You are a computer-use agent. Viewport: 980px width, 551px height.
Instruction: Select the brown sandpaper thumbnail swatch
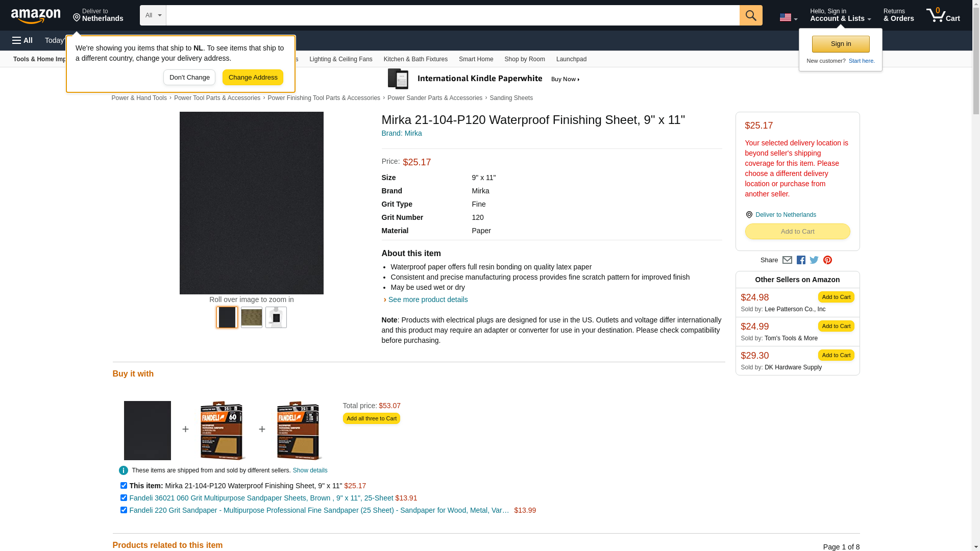tap(251, 317)
